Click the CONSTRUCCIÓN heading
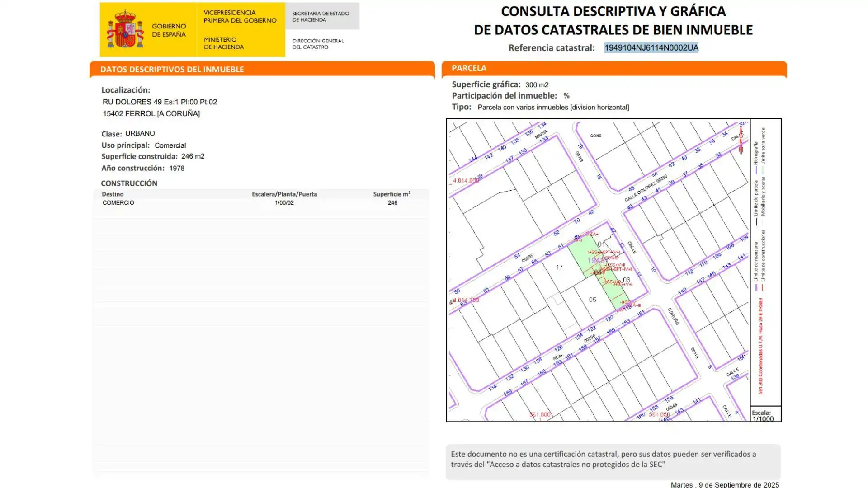This screenshot has height=488, width=868. coord(129,183)
